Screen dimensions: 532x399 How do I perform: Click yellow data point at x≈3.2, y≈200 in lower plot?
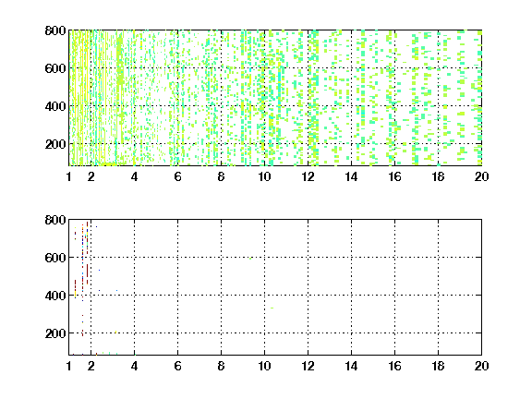[x=115, y=332]
